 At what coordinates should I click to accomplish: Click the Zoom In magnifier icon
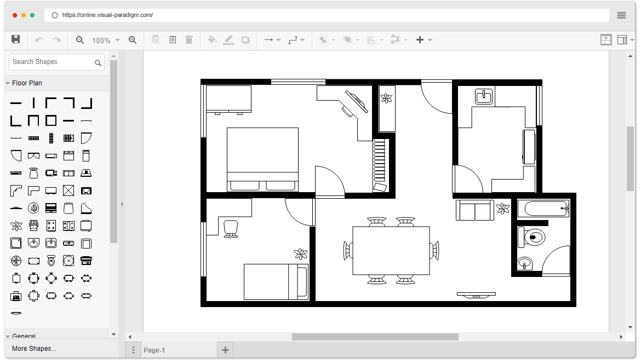pyautogui.click(x=133, y=39)
